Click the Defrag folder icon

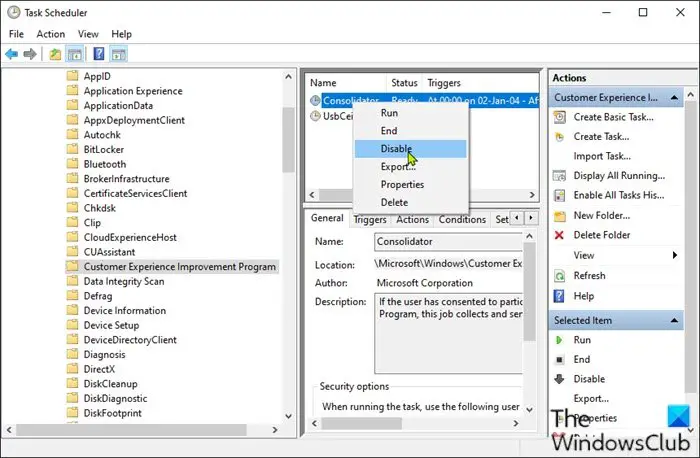click(72, 296)
